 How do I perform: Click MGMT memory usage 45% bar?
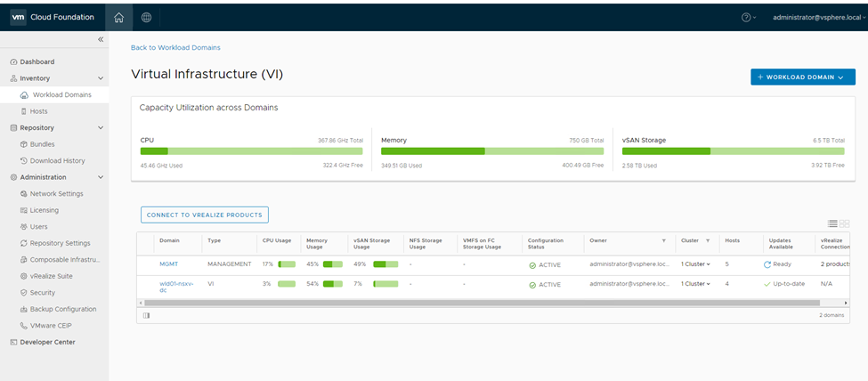[333, 264]
